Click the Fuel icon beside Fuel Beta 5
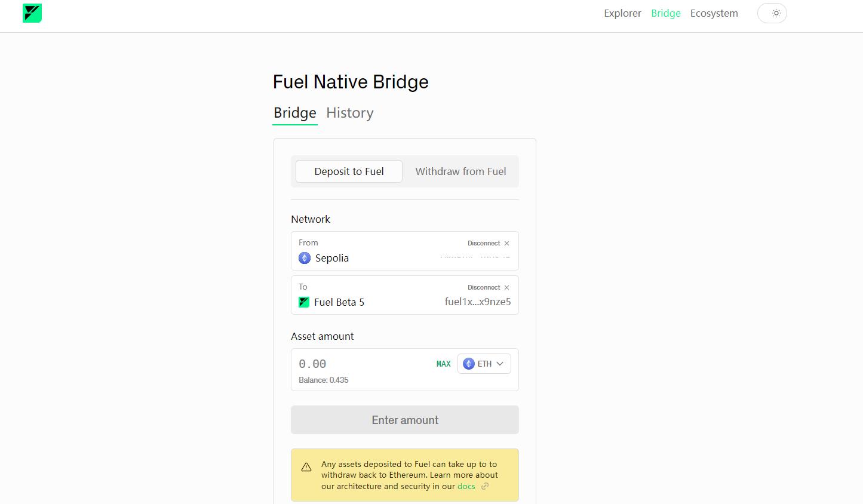The height and width of the screenshot is (504, 863). pos(304,302)
